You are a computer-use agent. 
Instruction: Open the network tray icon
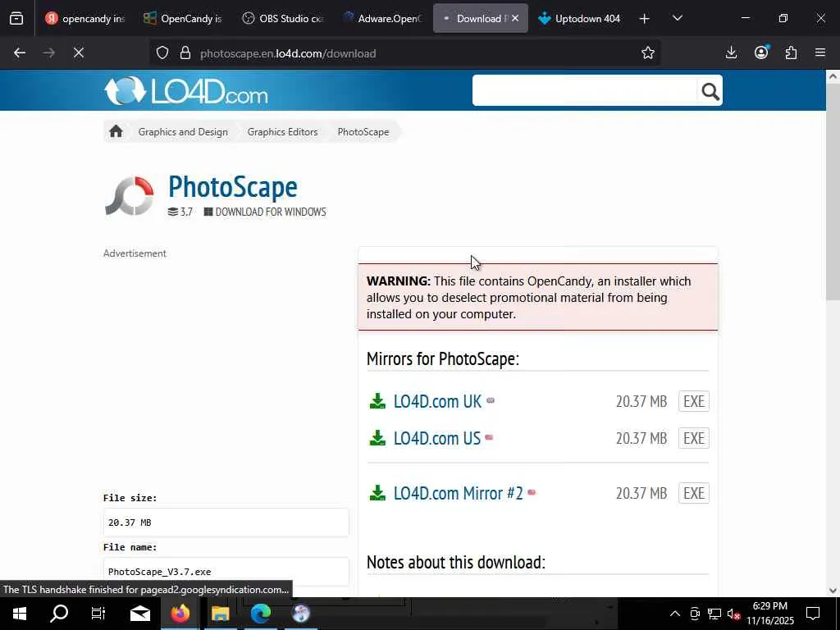coord(714,614)
